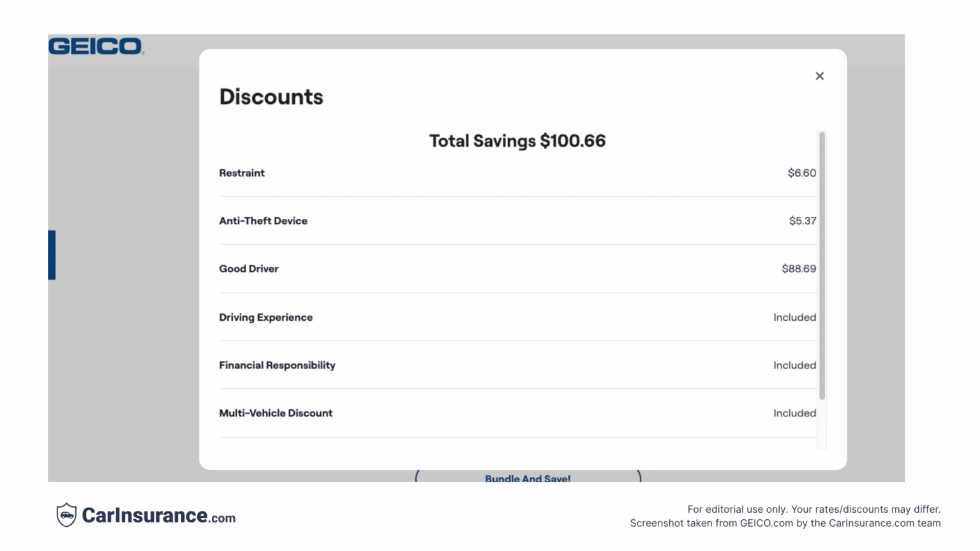Click the blue side tab on left edge

(51, 255)
